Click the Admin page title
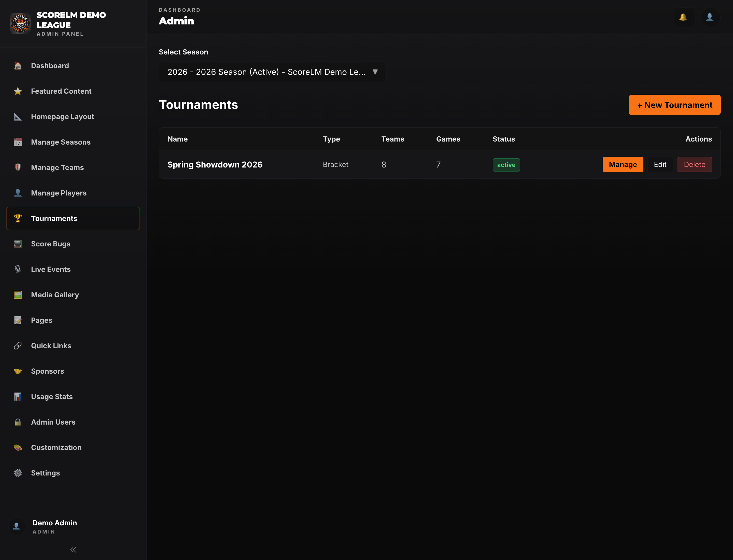 (x=176, y=21)
